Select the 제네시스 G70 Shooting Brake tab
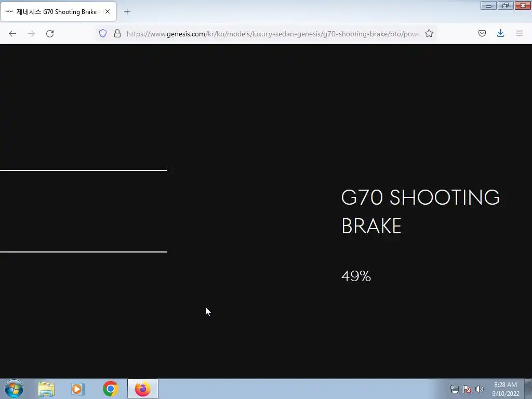532x399 pixels. coord(58,11)
